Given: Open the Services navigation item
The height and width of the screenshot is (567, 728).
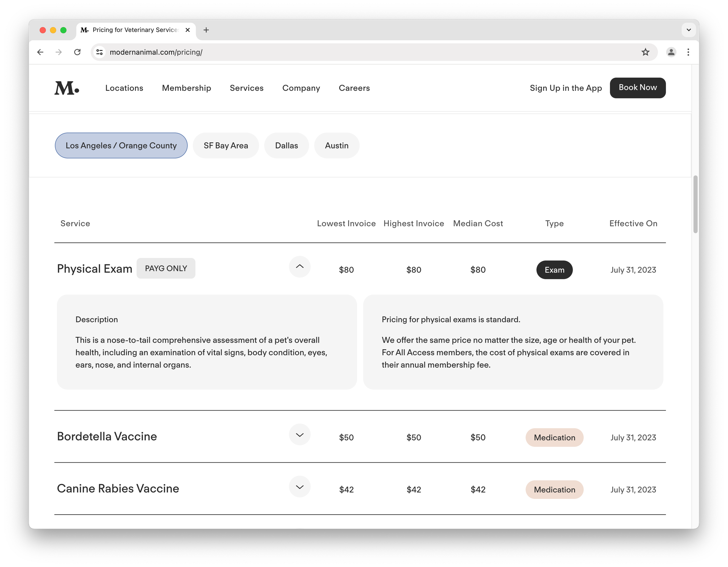Looking at the screenshot, I should (246, 88).
